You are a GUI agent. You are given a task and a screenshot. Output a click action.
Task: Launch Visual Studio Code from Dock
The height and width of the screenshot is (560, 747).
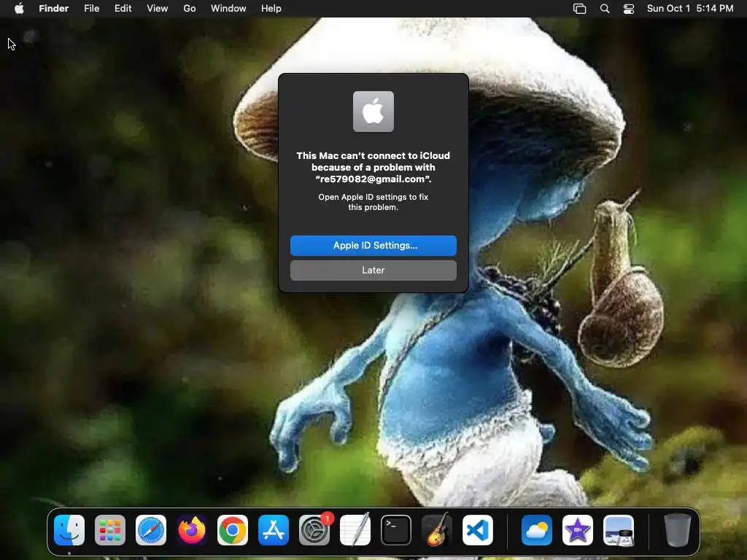click(477, 530)
